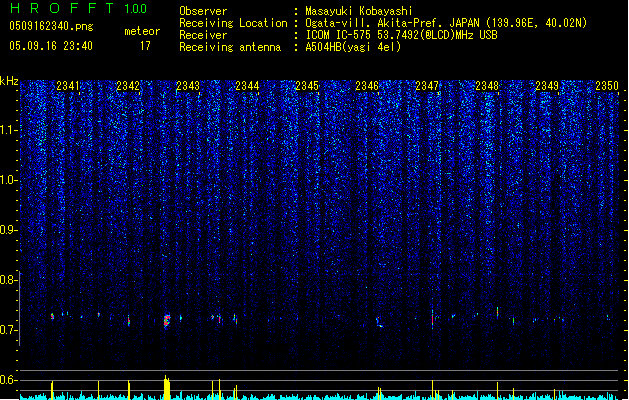The width and height of the screenshot is (629, 400).
Task: Select the filename 0509162340.png
Action: pos(51,26)
